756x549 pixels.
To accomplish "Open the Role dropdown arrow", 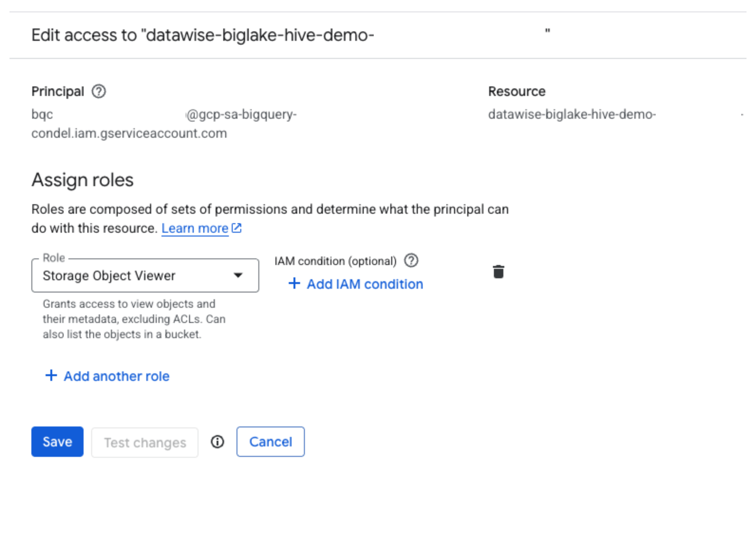I will [238, 275].
